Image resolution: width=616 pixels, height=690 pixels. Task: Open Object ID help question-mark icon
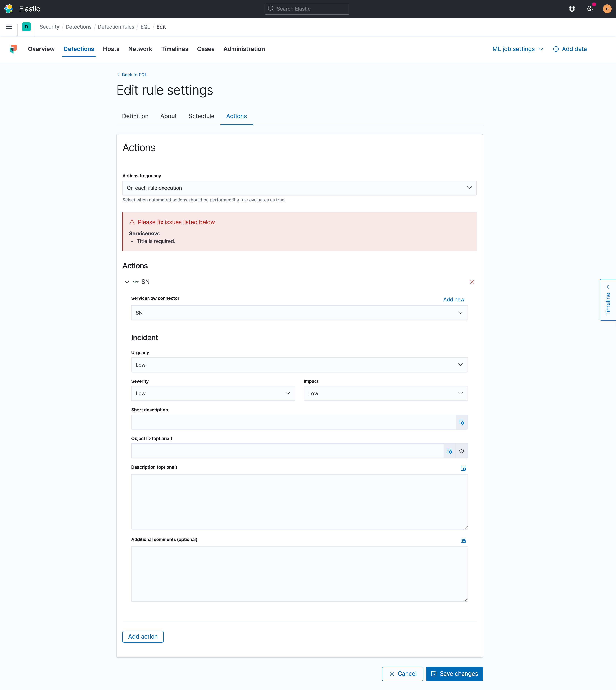point(462,451)
